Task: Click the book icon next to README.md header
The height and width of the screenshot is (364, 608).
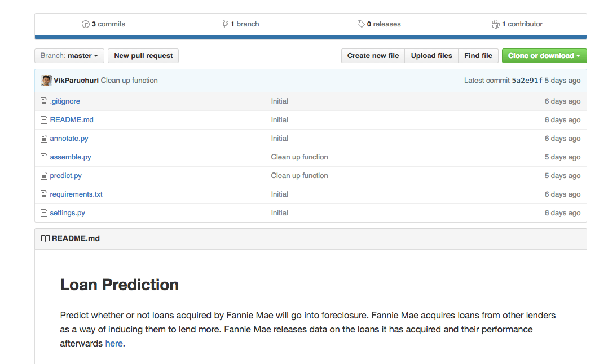Action: (x=45, y=238)
